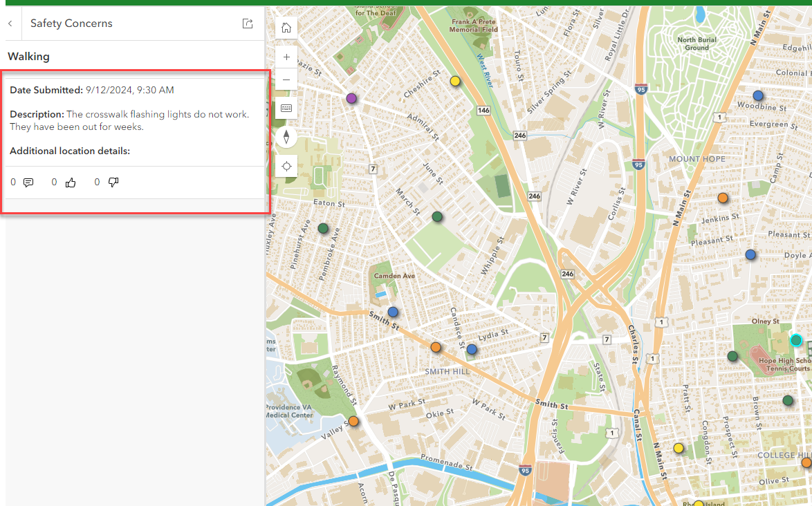Select the purple marker near Cheshire Street

(x=351, y=98)
